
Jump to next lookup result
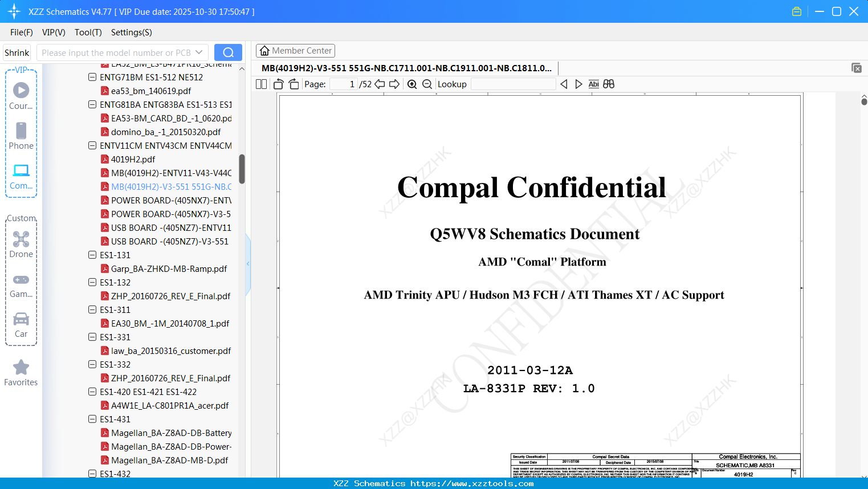[578, 84]
